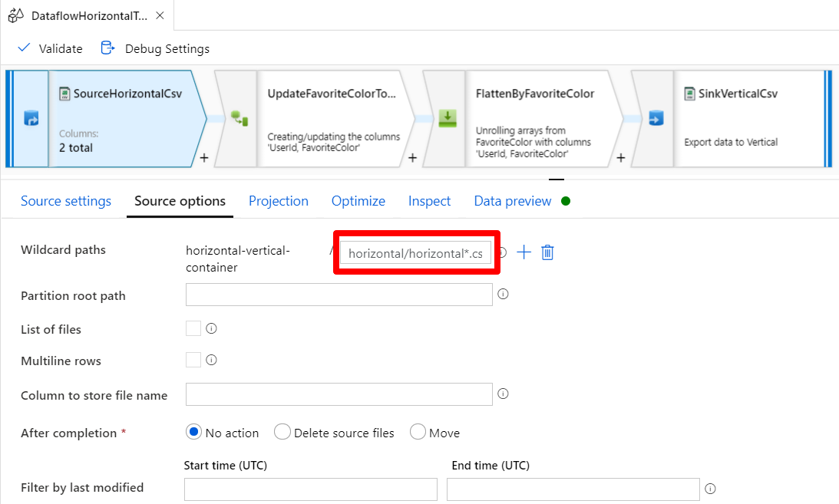Click info icon beside Column to store file name

504,394
